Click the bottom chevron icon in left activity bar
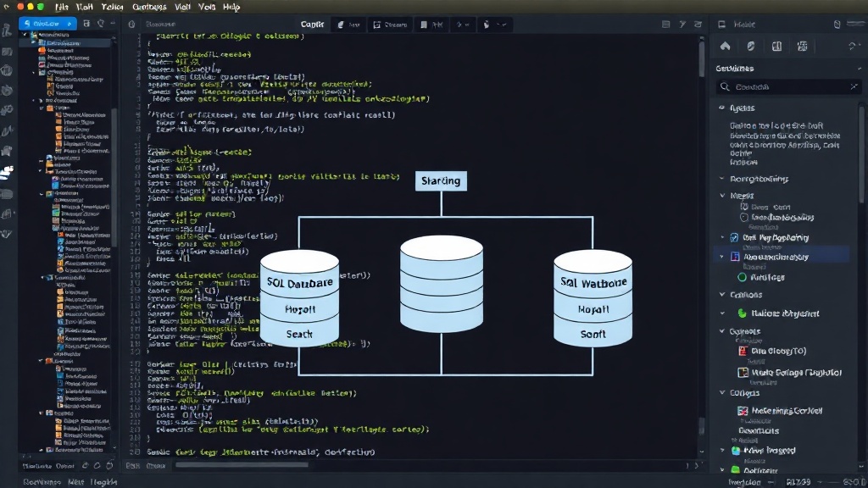 7,234
